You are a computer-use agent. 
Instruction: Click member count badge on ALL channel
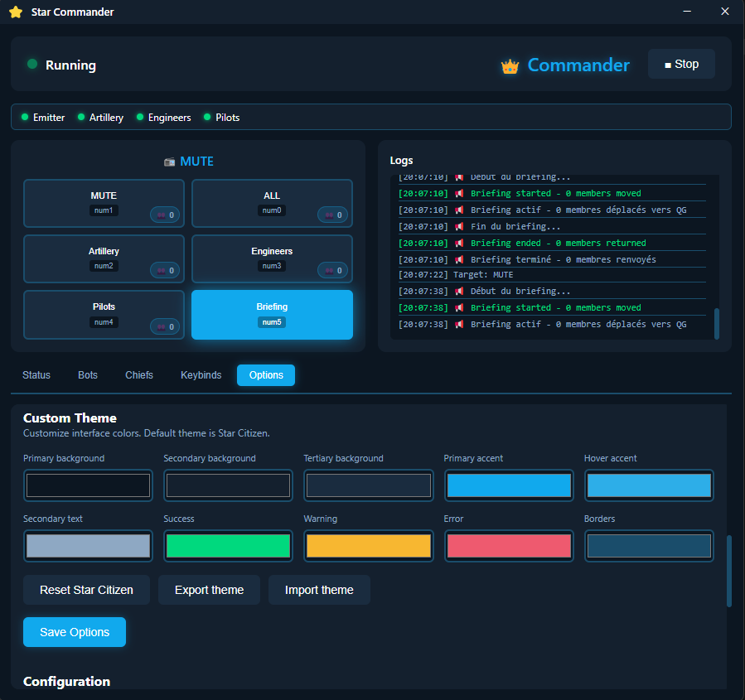coord(333,215)
